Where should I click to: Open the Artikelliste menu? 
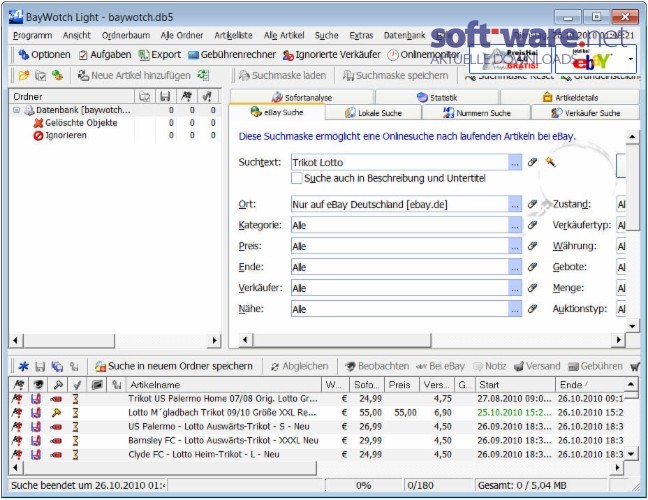(233, 36)
